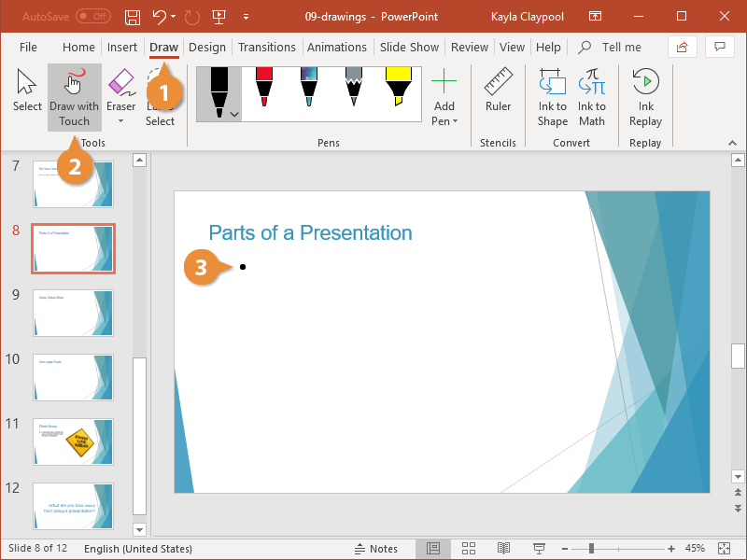Go to next slide double arrow
This screenshot has width=747, height=560.
(738, 508)
